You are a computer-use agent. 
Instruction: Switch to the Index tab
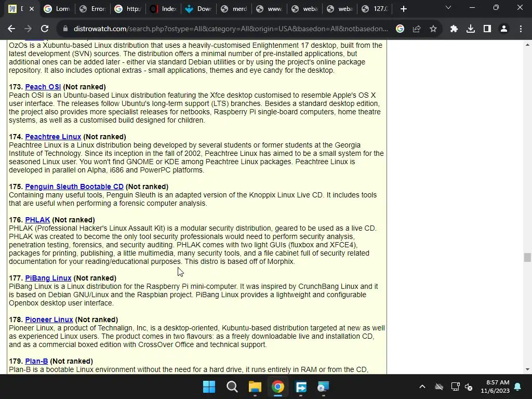point(163,9)
